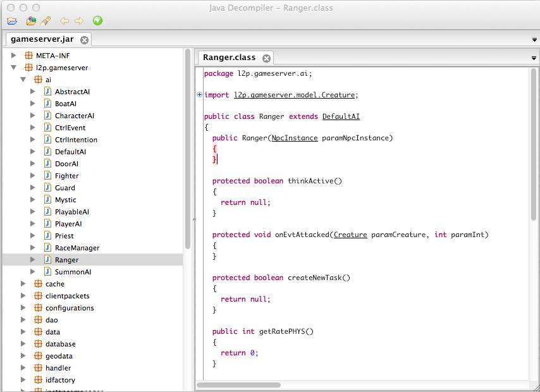Collapse the ai package node
Viewport: 540px width, 392px height.
[23, 80]
